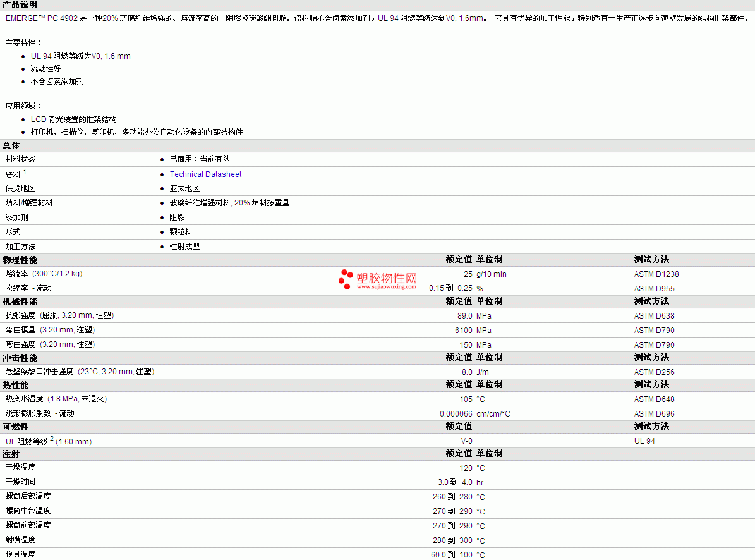Click the 热变形温度 row label
This screenshot has height=560, width=755.
56,399
